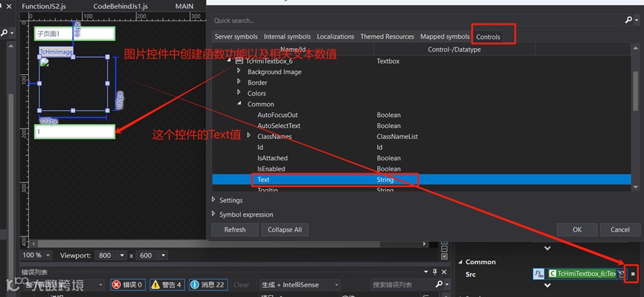Click the fx function binding icon beside Src
Screen dimensions: 644x297
pos(538,274)
